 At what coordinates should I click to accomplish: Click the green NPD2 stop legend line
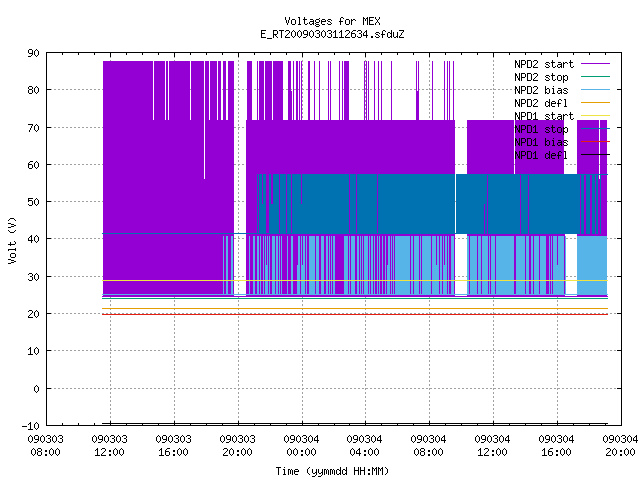(x=595, y=76)
